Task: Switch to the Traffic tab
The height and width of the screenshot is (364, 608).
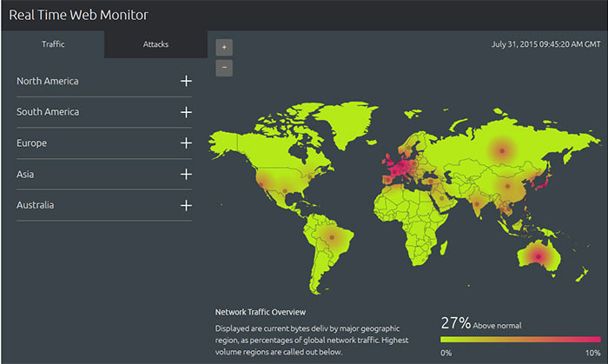Action: click(x=53, y=44)
